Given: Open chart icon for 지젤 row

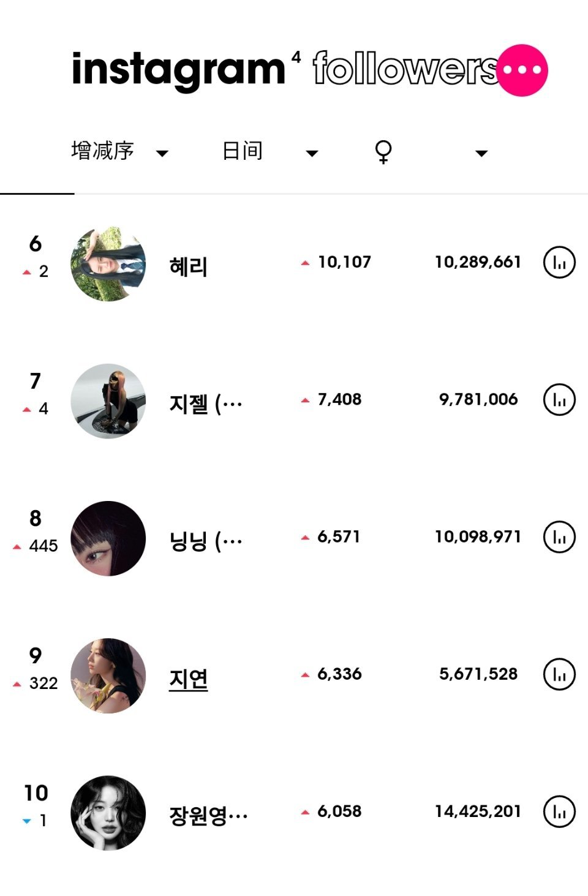Looking at the screenshot, I should point(559,399).
